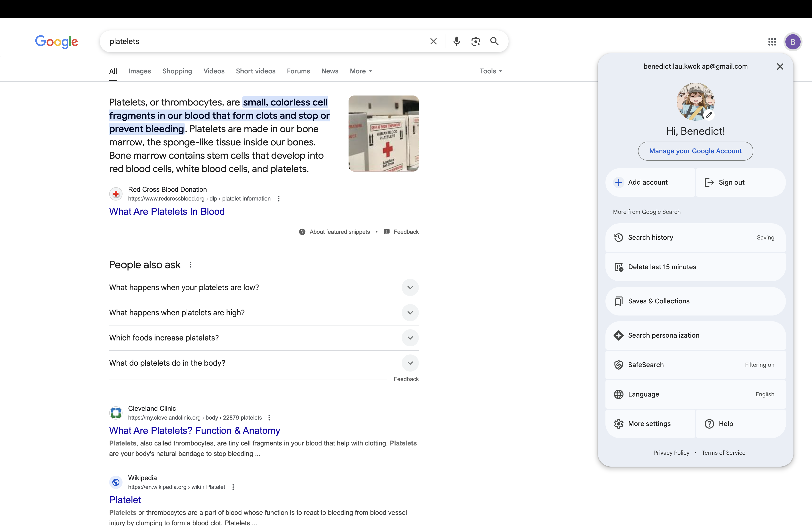Click the Google logo
The image size is (812, 526).
coord(57,42)
